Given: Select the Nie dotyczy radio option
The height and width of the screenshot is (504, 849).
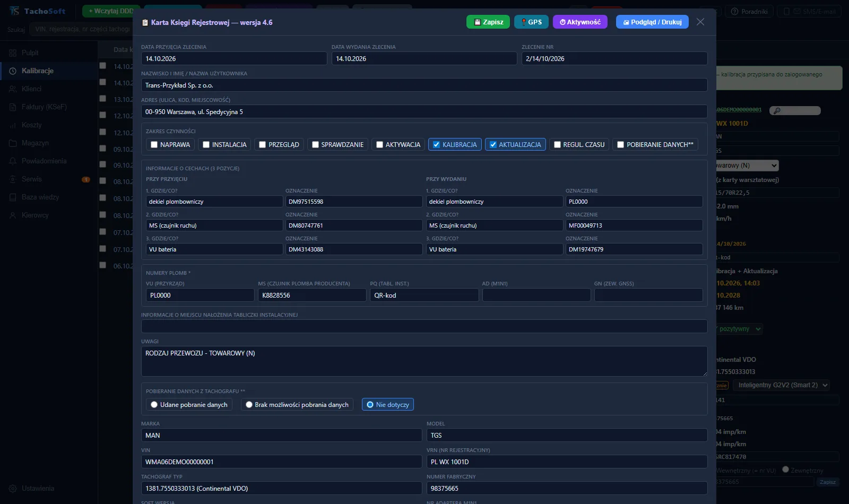Looking at the screenshot, I should (x=370, y=404).
